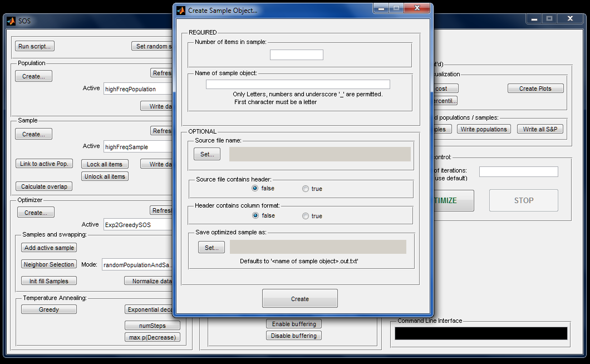
Task: Click Refresh button in Sample panel
Action: [161, 131]
